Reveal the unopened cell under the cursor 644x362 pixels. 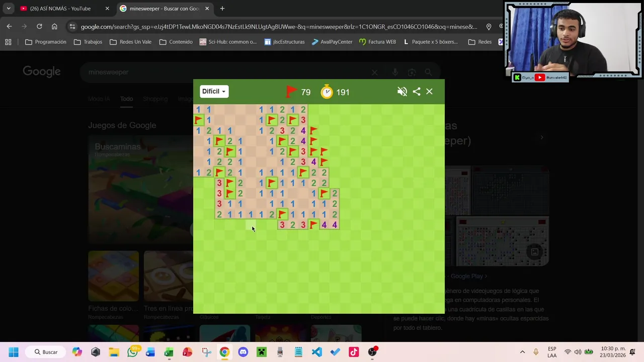(x=251, y=225)
